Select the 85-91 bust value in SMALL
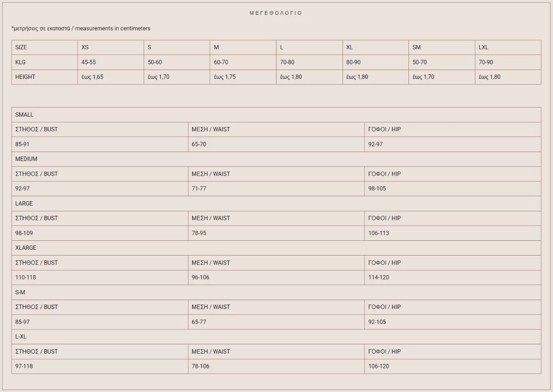This screenshot has width=553, height=392. [22, 144]
